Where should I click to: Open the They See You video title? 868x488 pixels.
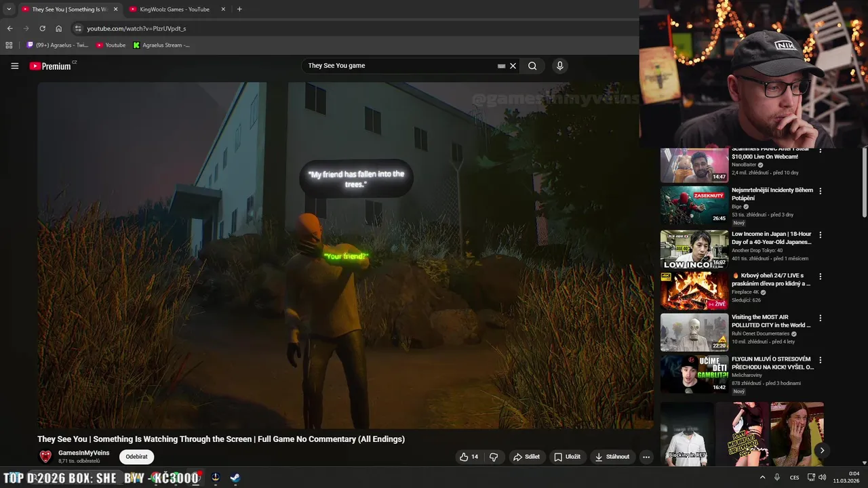[x=221, y=439]
